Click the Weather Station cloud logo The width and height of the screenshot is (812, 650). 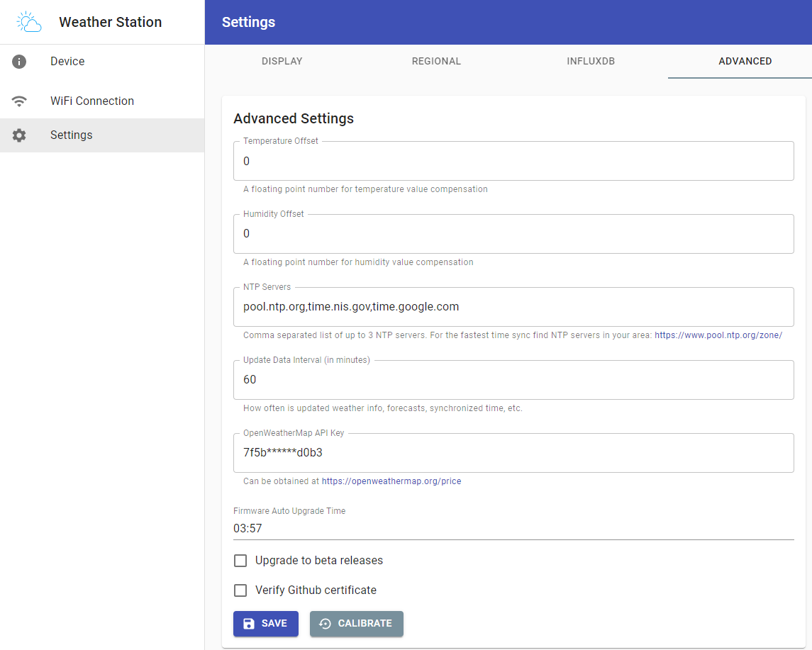[x=28, y=22]
